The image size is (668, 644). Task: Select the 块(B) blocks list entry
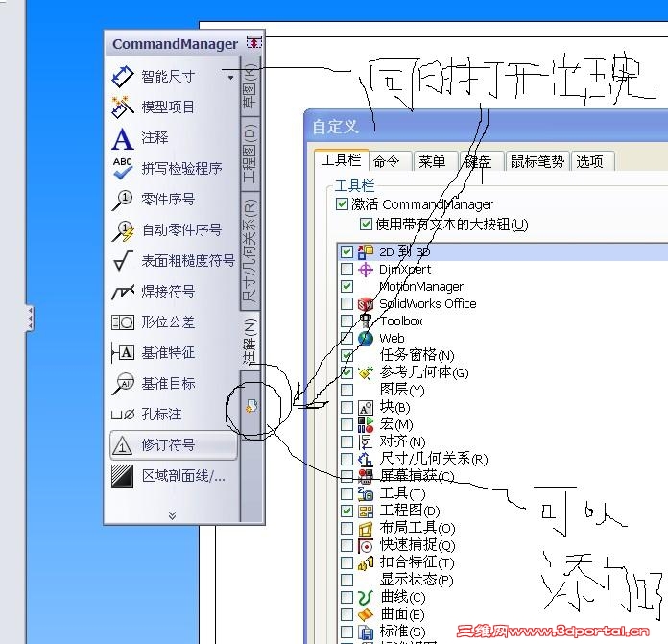click(394, 408)
